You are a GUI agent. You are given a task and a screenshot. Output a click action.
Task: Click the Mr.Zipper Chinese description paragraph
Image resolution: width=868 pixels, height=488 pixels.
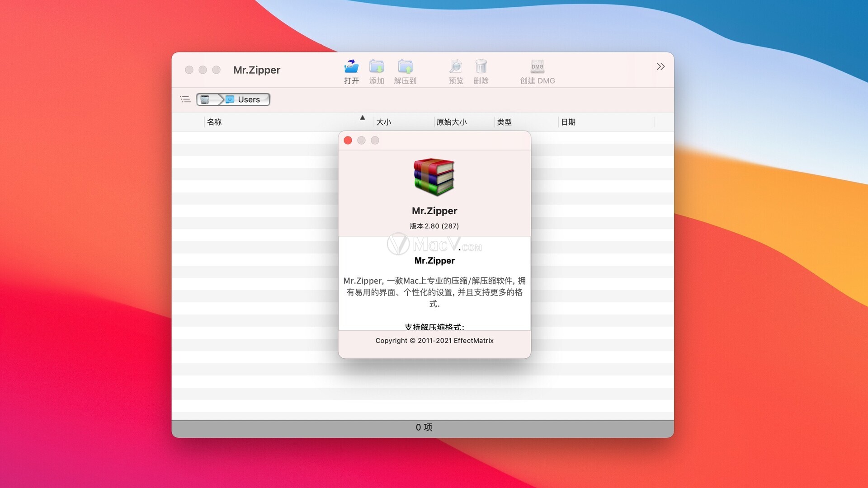point(434,292)
